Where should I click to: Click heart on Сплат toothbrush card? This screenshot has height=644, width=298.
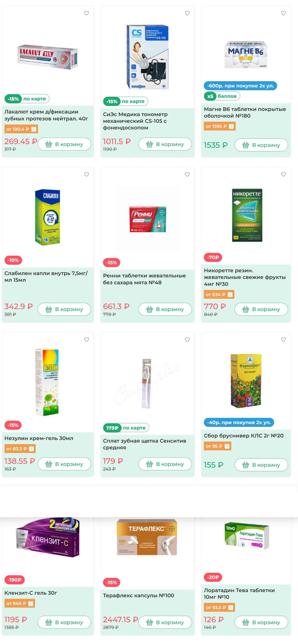pyautogui.click(x=187, y=339)
